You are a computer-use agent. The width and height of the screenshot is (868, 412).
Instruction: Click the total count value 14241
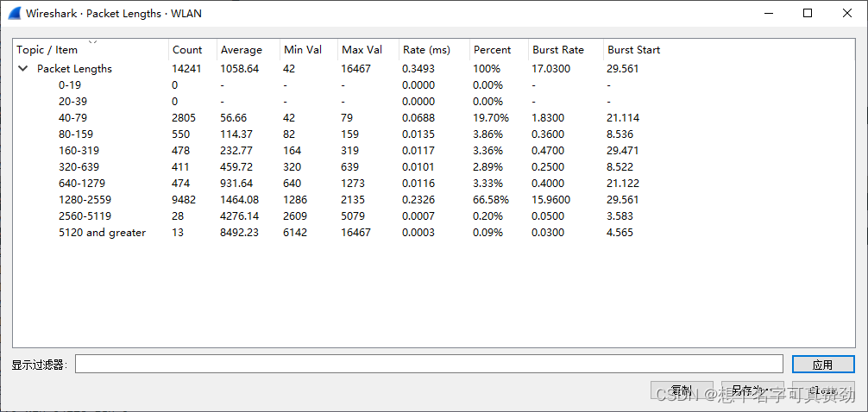(x=186, y=69)
